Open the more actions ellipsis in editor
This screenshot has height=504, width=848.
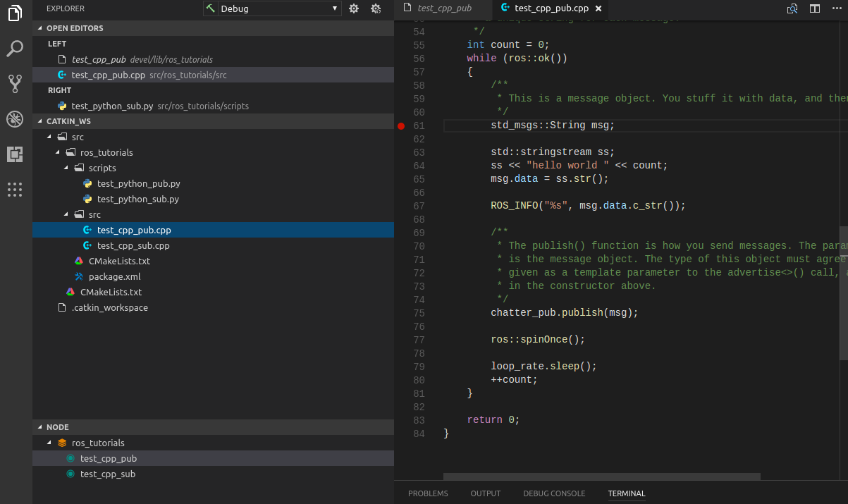coord(837,8)
